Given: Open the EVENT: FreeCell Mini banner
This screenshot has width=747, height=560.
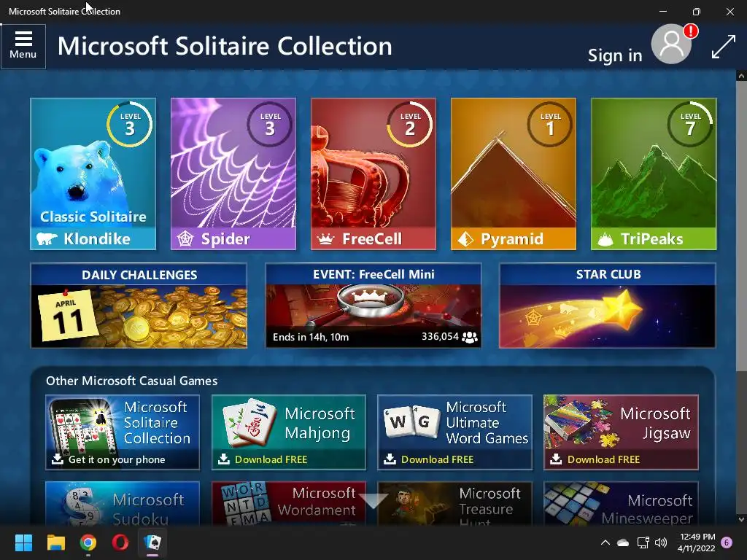Looking at the screenshot, I should [x=373, y=306].
